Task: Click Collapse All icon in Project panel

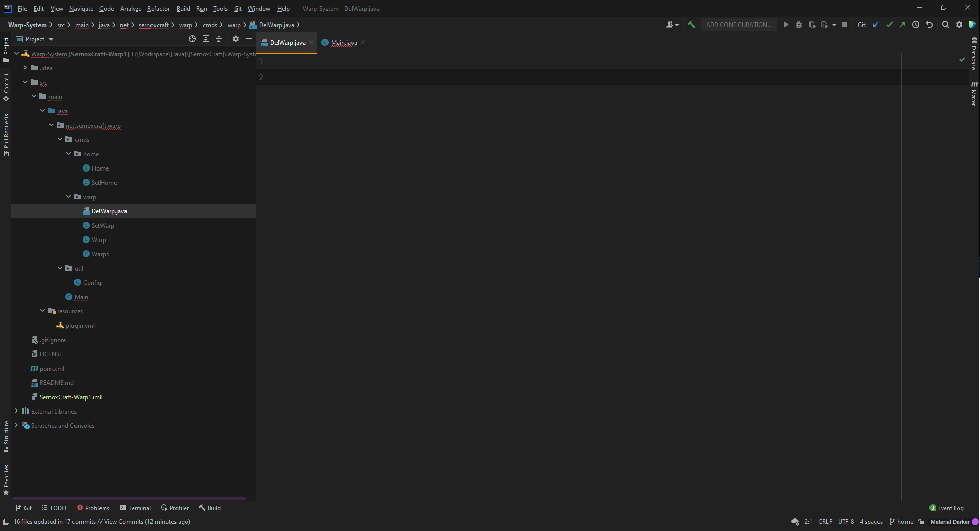Action: 219,39
